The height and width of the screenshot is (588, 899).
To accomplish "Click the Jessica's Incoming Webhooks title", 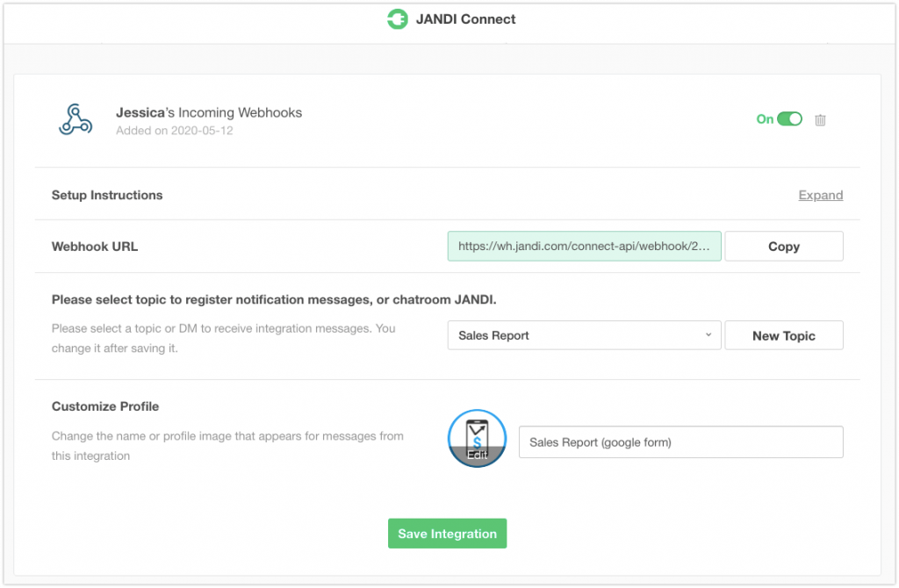I will [209, 112].
